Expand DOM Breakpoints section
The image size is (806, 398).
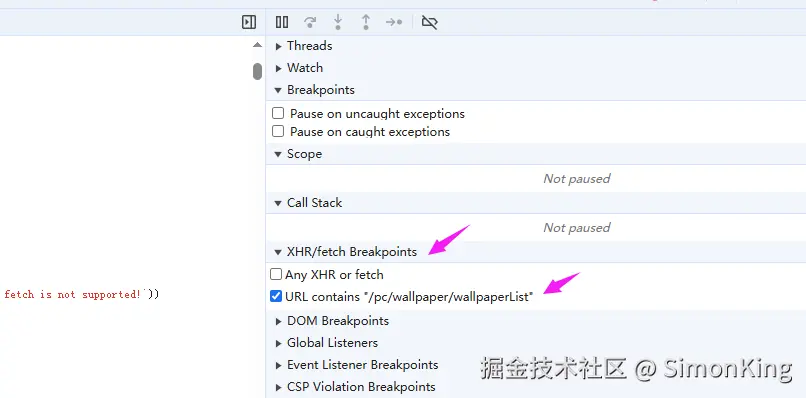[279, 321]
